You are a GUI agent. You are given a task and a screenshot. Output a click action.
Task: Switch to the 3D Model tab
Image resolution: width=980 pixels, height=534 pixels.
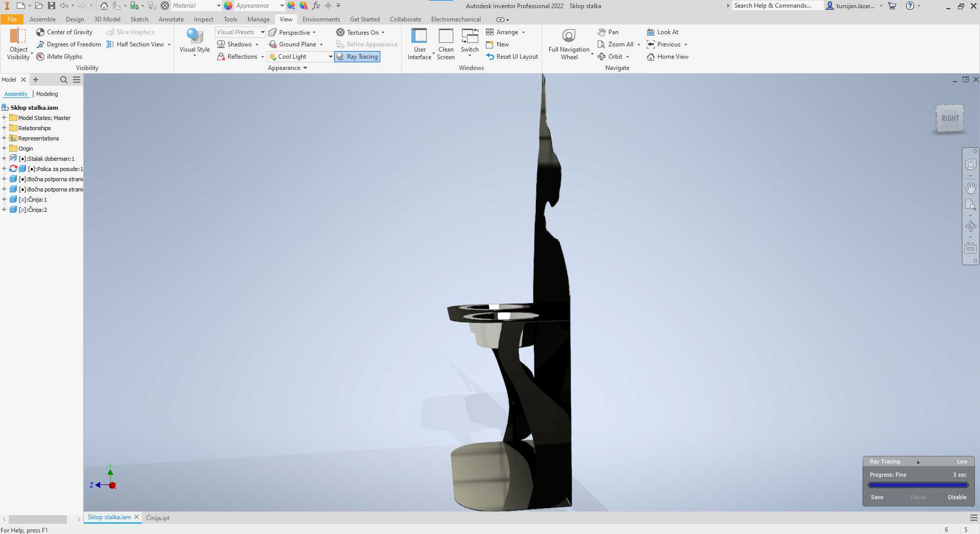[107, 19]
